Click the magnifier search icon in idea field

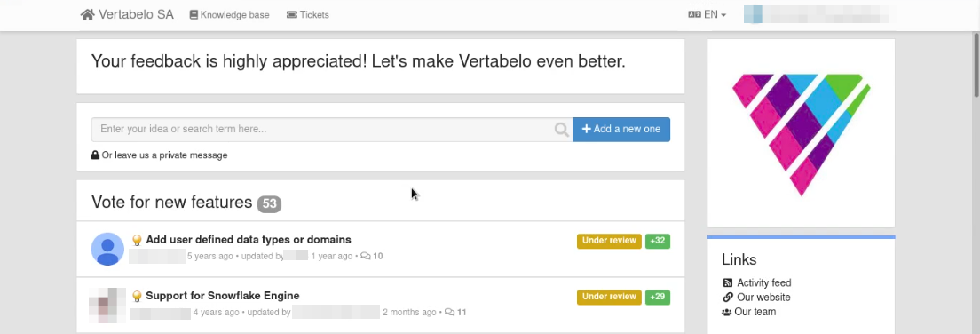(561, 130)
